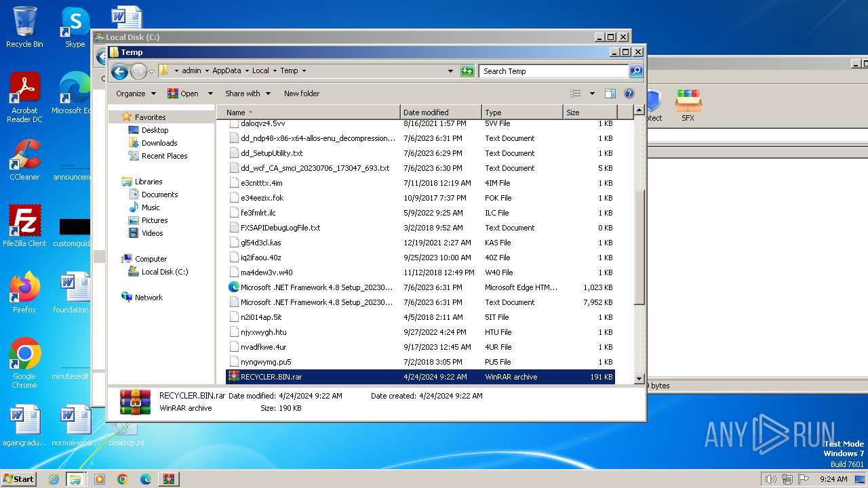Image resolution: width=868 pixels, height=488 pixels.
Task: Select the Microsoft Edge HTML .NET Framework file
Action: click(x=420, y=287)
